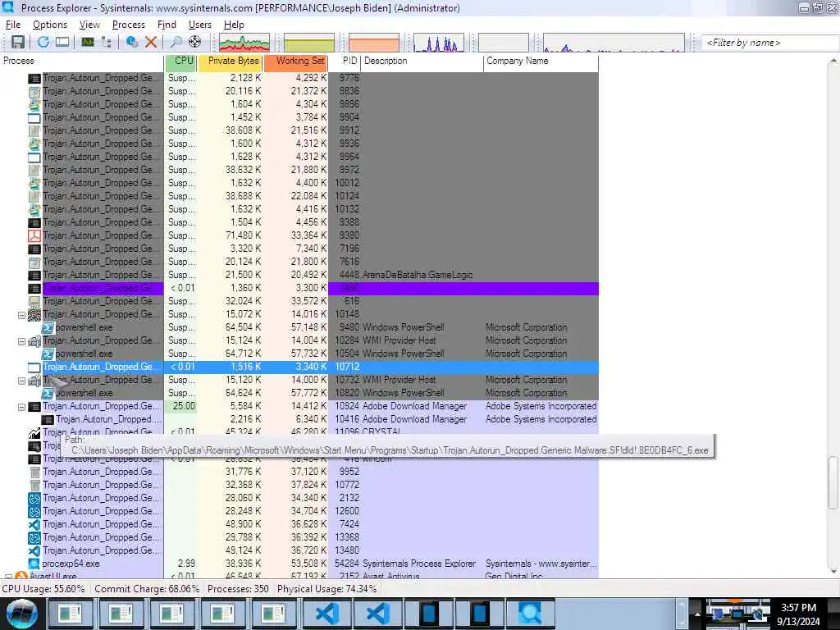Open the I/O activity mini graph

[439, 43]
